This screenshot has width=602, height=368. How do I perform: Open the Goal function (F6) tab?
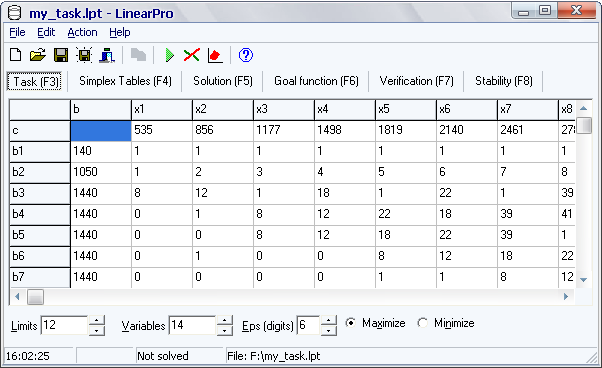(316, 81)
